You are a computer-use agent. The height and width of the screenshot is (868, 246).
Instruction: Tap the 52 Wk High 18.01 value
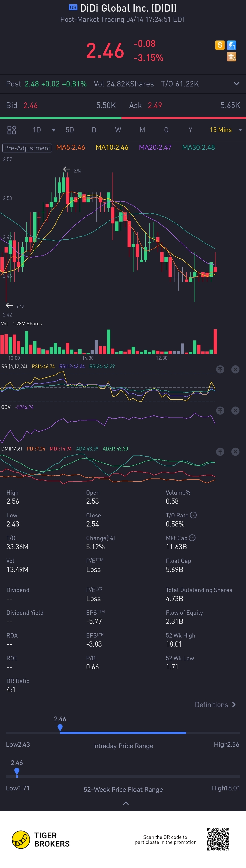[174, 644]
